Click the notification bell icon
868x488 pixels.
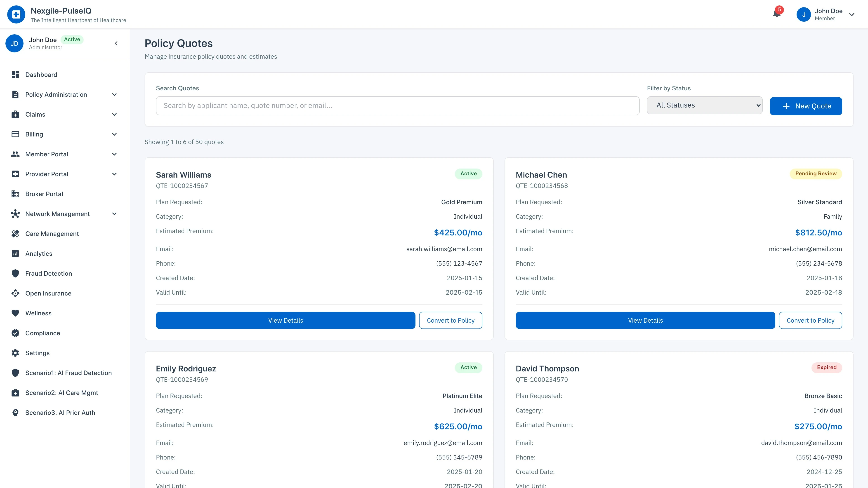[x=777, y=14]
